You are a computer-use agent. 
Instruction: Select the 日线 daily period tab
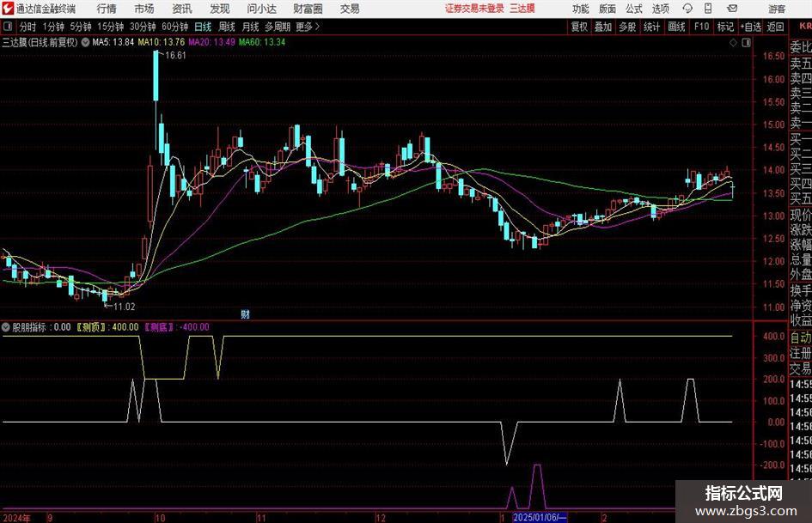coord(203,27)
